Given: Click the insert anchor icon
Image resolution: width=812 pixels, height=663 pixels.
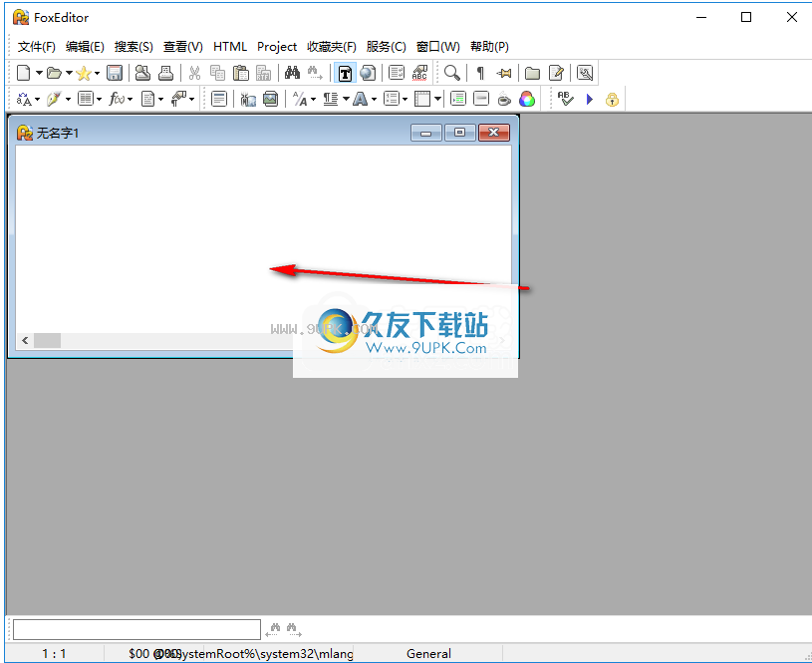Looking at the screenshot, I should 248,99.
